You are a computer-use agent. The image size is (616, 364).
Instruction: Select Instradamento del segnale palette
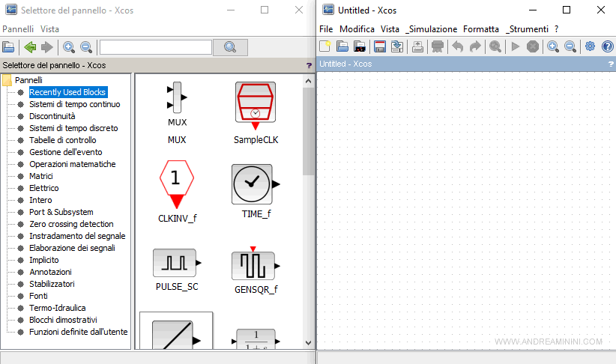pyautogui.click(x=77, y=236)
